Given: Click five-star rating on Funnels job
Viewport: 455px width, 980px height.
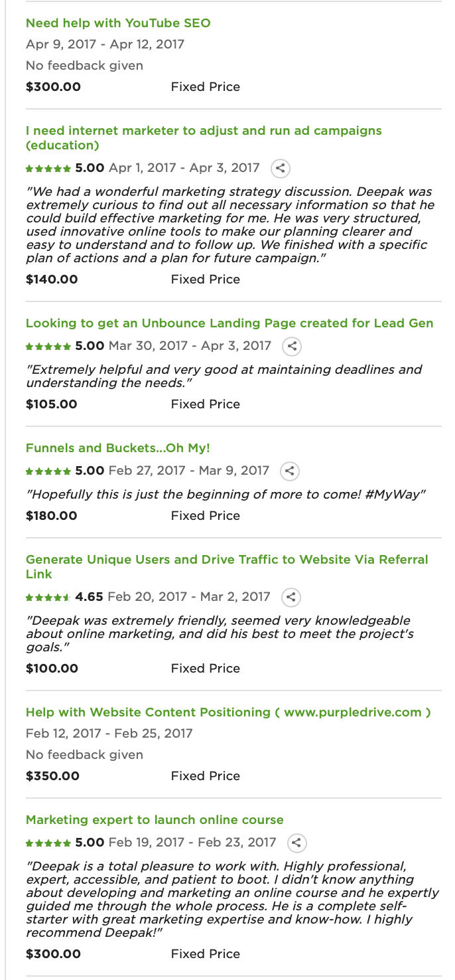Looking at the screenshot, I should coord(65,471).
